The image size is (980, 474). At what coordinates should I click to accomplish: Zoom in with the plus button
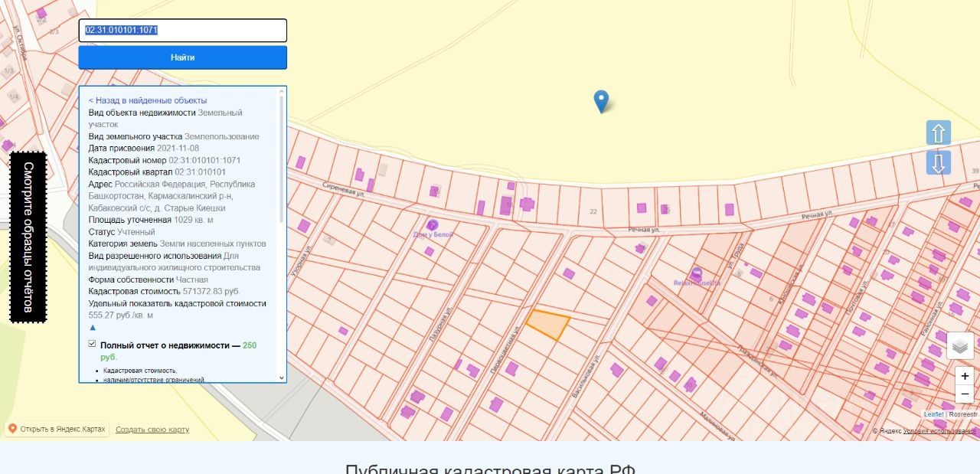tap(965, 376)
